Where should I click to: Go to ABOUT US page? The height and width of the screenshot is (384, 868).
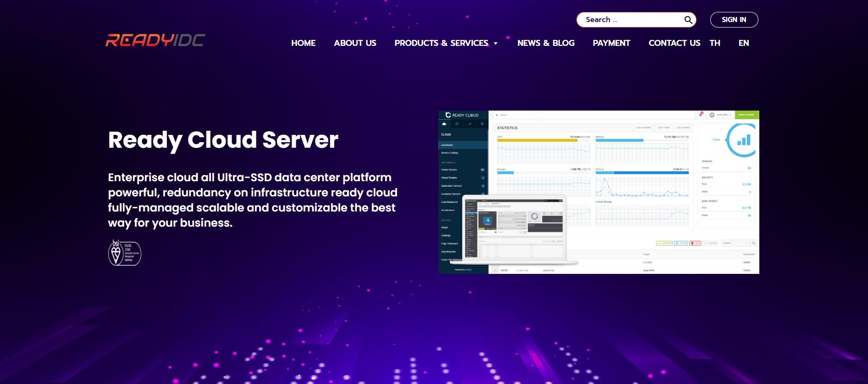[355, 43]
